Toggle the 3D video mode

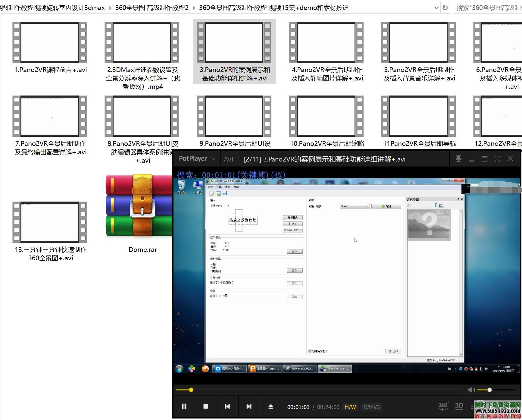pos(459,406)
